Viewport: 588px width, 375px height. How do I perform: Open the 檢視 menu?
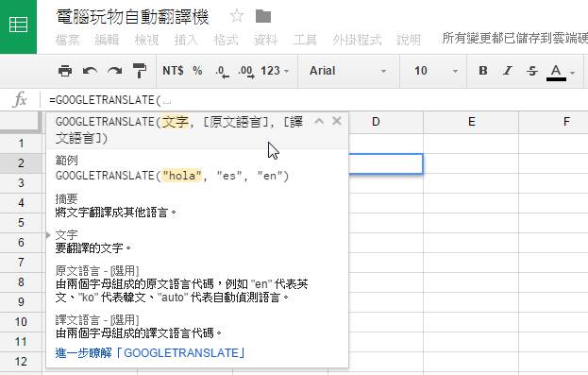tap(146, 40)
